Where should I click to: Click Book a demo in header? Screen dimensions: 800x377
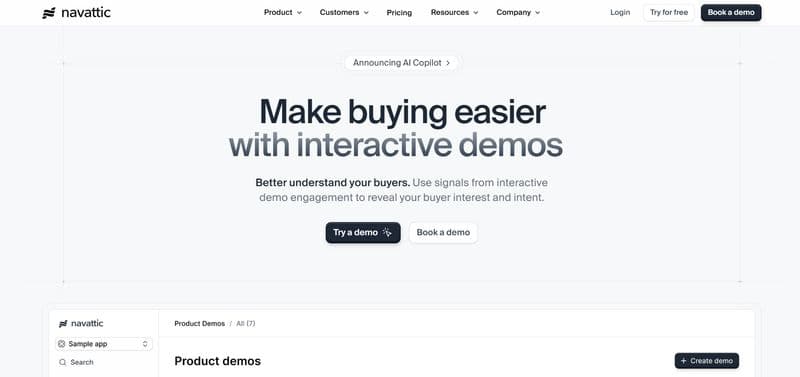pos(731,12)
